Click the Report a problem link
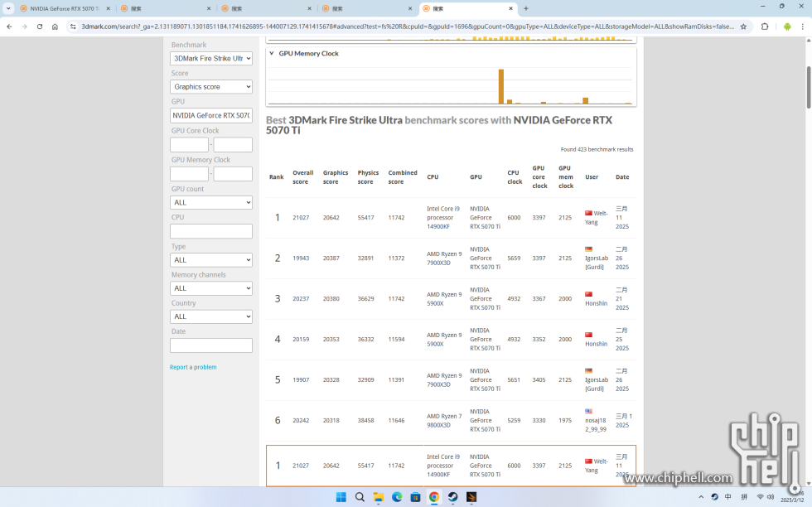This screenshot has height=507, width=812. 193,367
